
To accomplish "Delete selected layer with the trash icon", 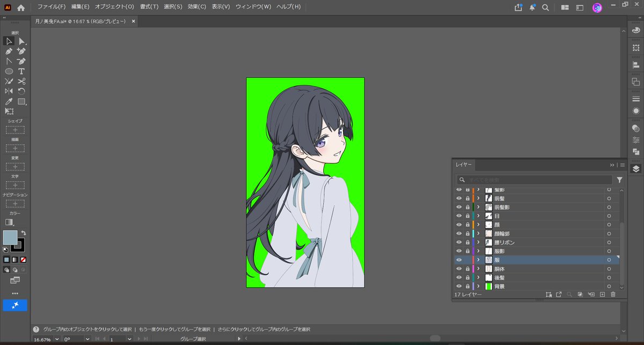I will coord(613,295).
